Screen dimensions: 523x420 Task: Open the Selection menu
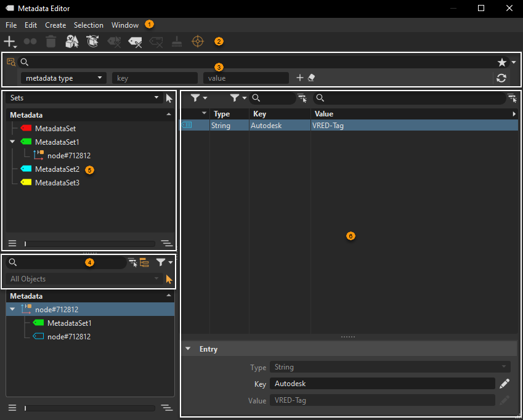(x=88, y=25)
